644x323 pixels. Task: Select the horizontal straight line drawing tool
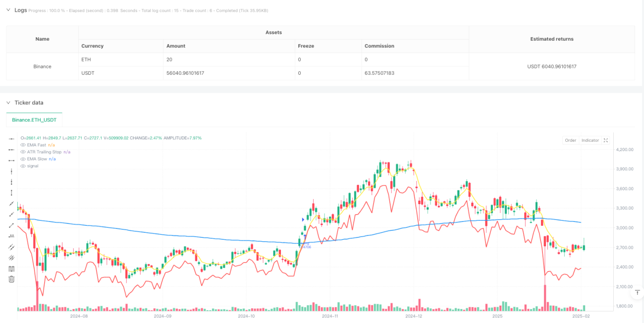[11, 138]
